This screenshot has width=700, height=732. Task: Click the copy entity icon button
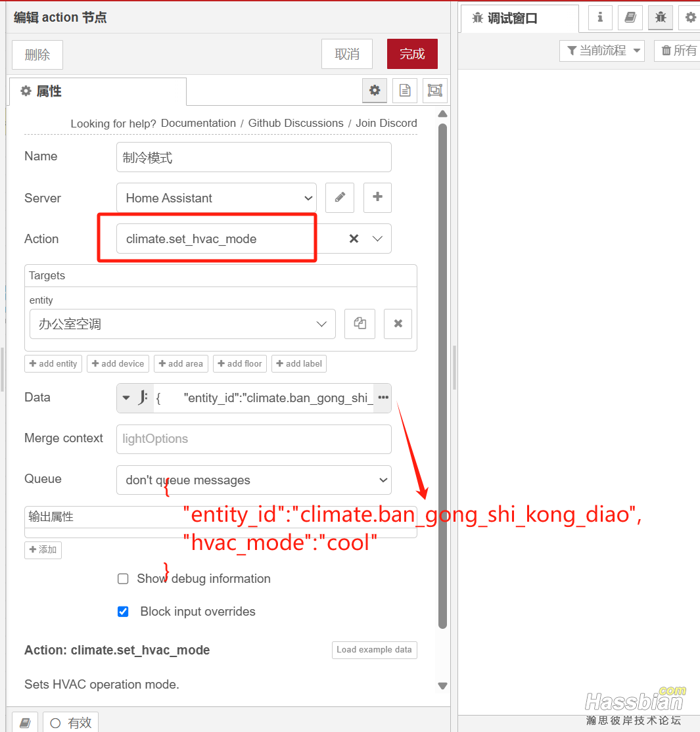[360, 324]
